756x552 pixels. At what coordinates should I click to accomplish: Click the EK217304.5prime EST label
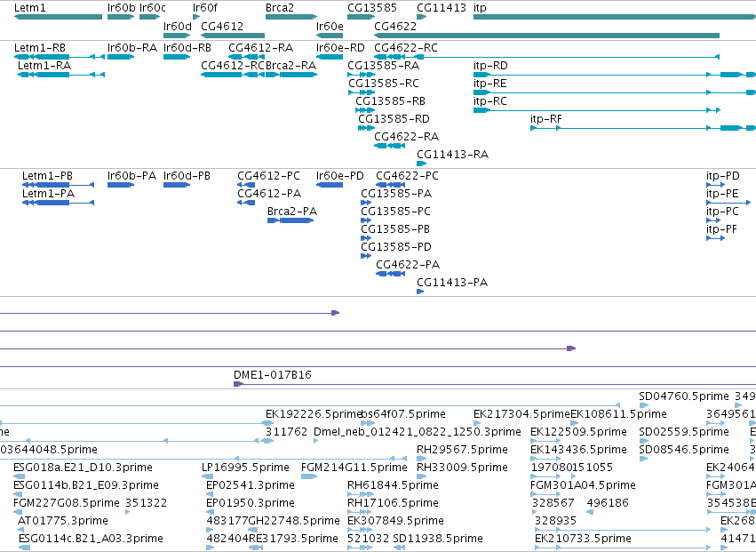(521, 414)
